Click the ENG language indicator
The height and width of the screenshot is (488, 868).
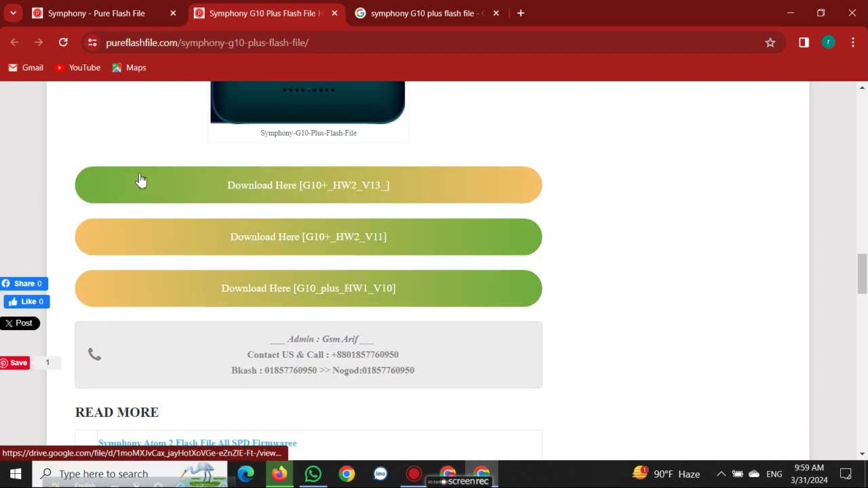(x=774, y=474)
